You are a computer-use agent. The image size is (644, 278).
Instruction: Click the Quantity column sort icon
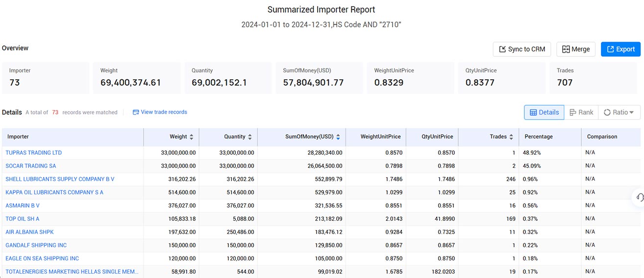pos(249,137)
